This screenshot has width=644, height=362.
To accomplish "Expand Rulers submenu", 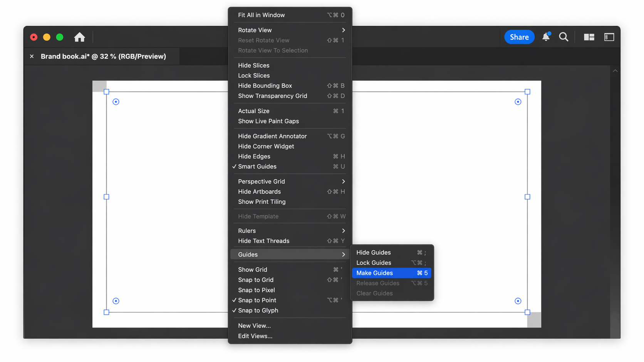I will coord(290,231).
